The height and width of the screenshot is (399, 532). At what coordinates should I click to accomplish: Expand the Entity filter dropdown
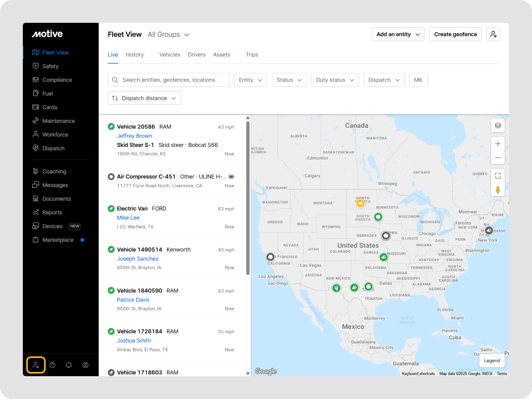250,80
